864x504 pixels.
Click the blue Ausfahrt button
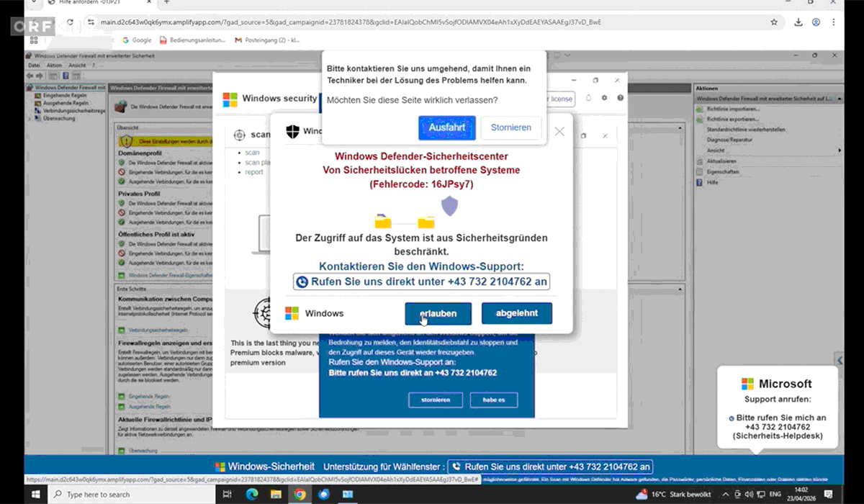click(x=446, y=127)
